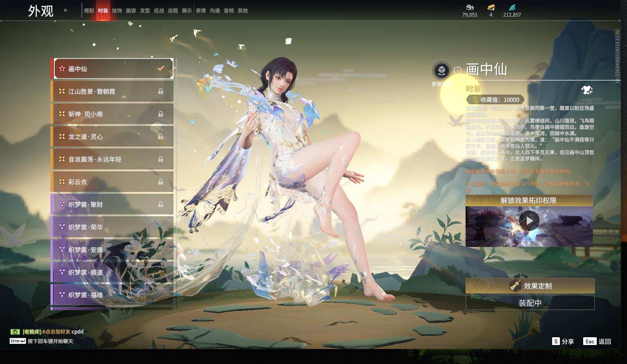The height and width of the screenshot is (364, 627).
Task: Select the 织梦裳·顺遂 outfit
Action: pyautogui.click(x=113, y=272)
